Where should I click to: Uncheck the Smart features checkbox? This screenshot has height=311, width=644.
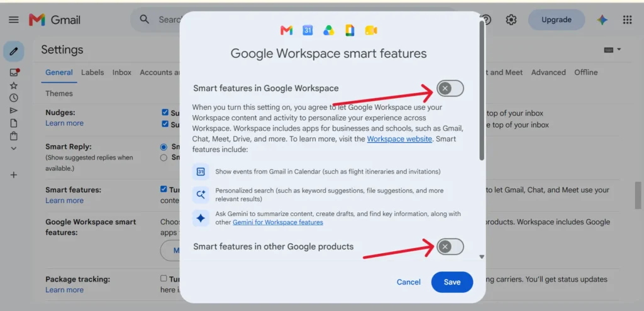coord(164,189)
